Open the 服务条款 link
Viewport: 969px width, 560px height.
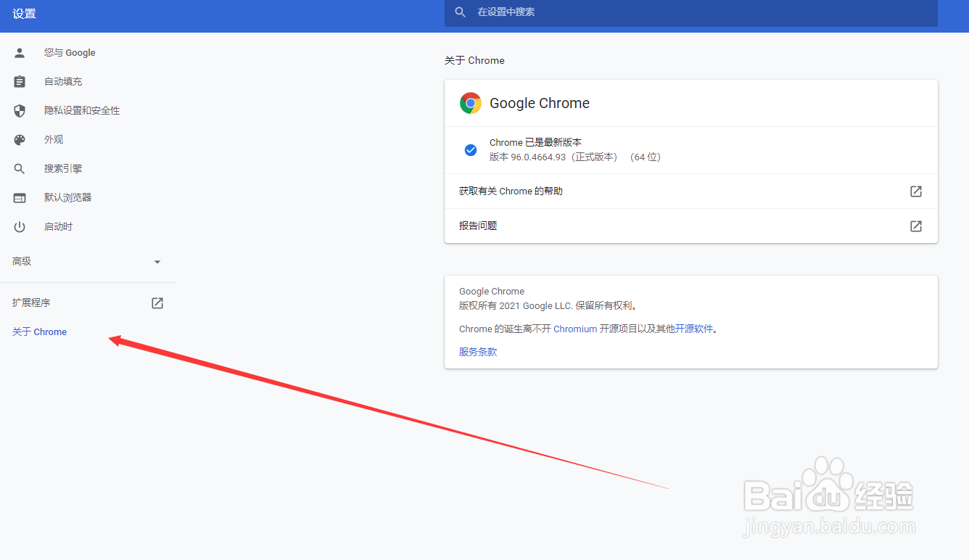(478, 352)
